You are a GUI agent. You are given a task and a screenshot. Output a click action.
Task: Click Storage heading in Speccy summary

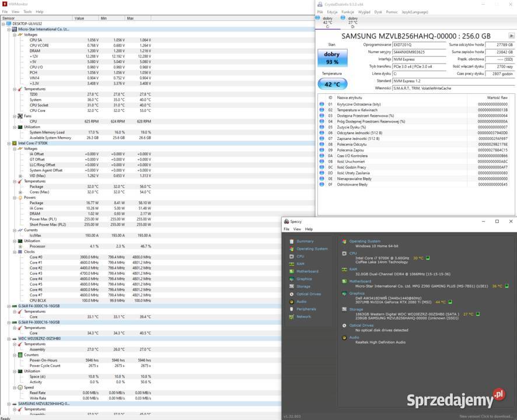point(356,310)
